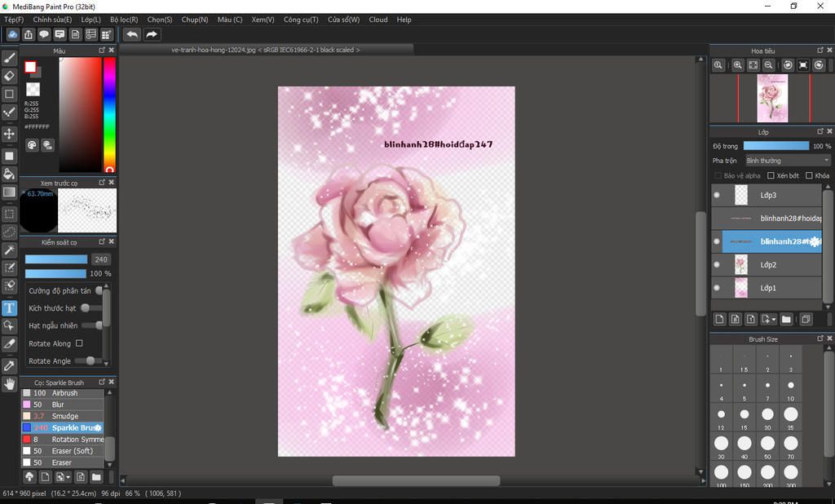The height and width of the screenshot is (504, 835).
Task: Click the foreground color swatch
Action: [x=30, y=67]
